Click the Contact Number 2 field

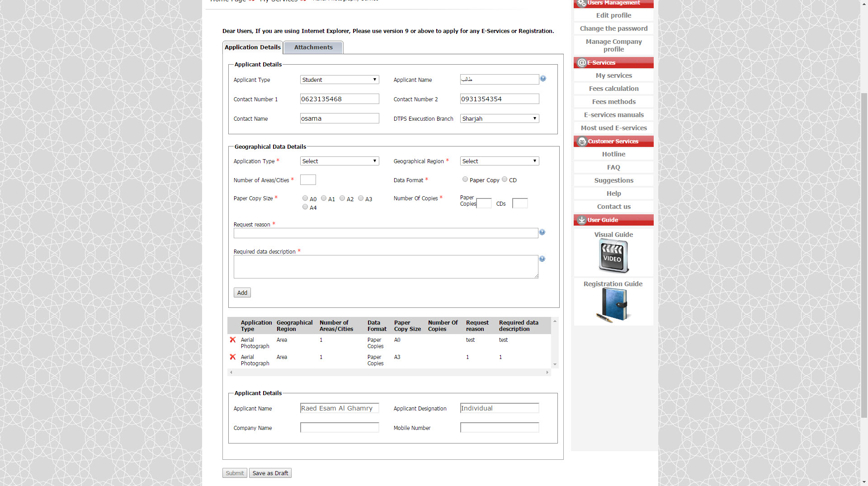coord(500,99)
